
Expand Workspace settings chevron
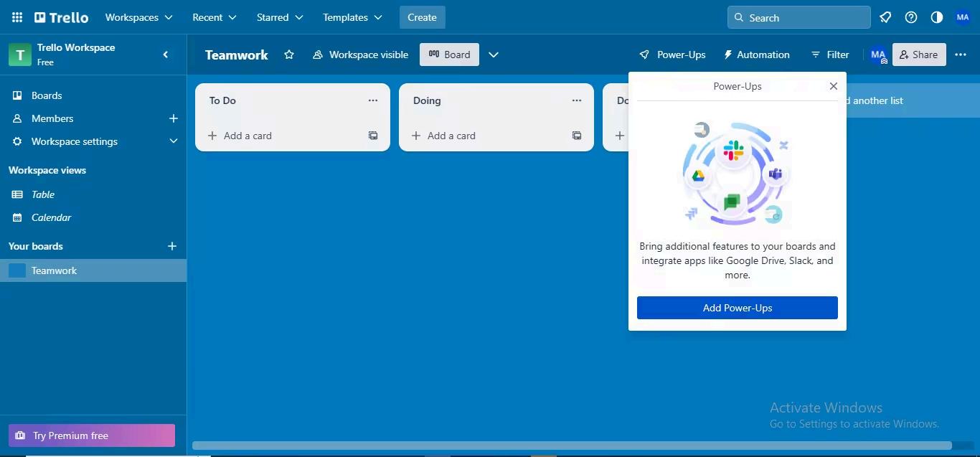173,141
